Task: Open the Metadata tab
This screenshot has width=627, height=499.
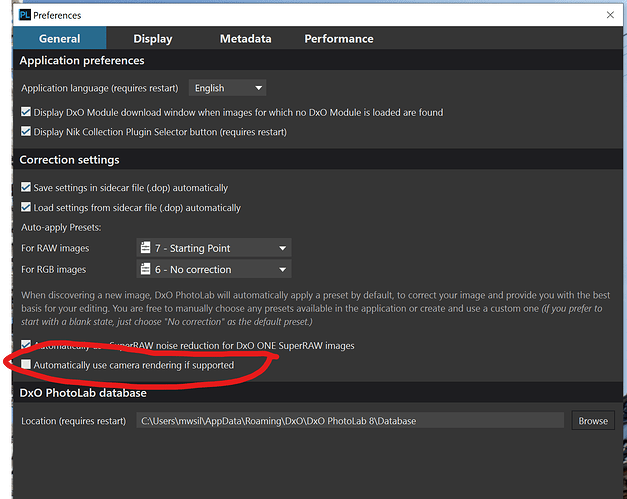Action: click(246, 38)
